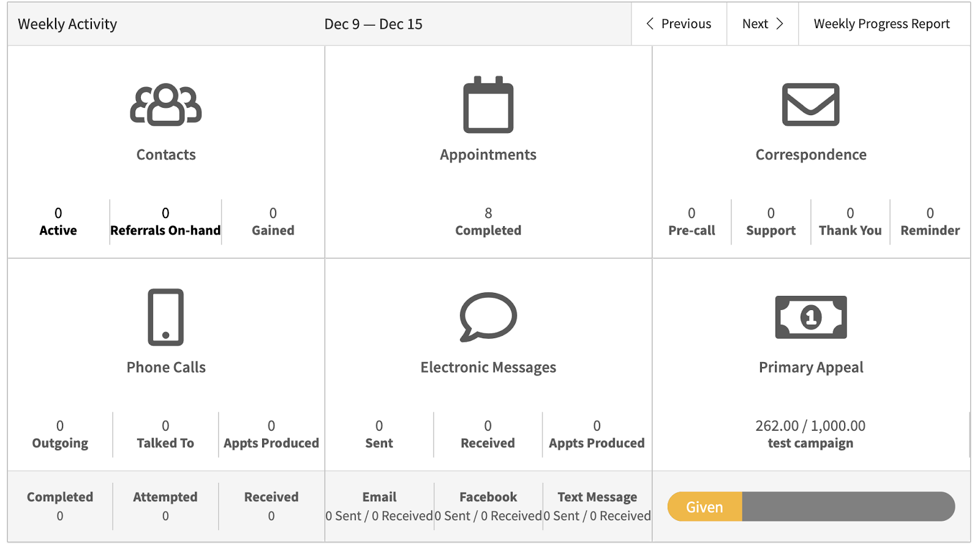This screenshot has width=980, height=549.
Task: Click the test campaign amount text
Action: pyautogui.click(x=810, y=434)
